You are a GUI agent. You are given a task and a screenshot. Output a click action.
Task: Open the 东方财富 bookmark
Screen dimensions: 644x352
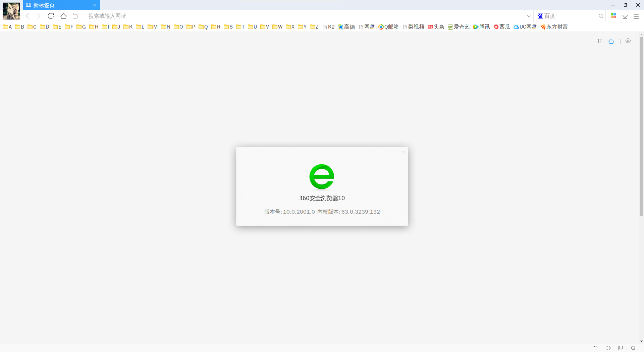click(x=554, y=27)
